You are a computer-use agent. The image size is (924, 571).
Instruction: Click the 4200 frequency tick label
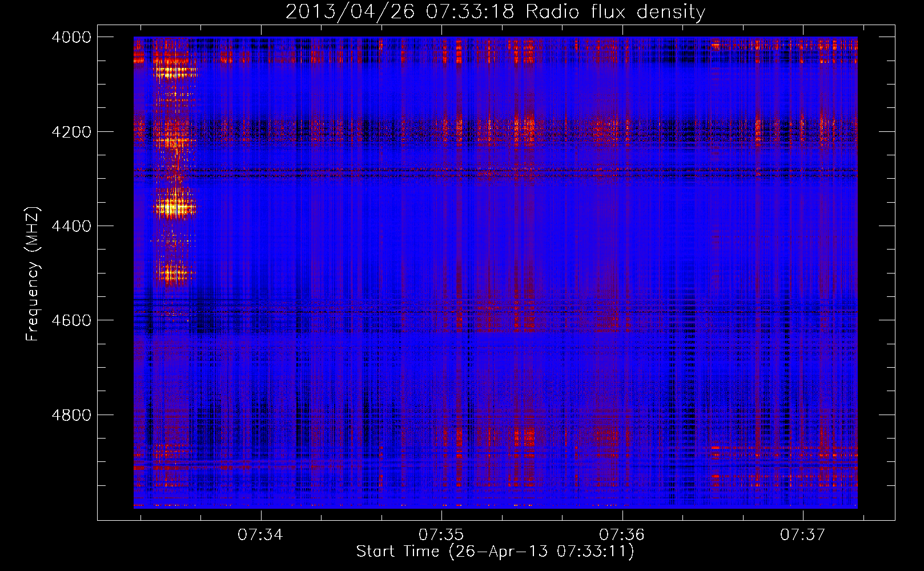[x=71, y=132]
